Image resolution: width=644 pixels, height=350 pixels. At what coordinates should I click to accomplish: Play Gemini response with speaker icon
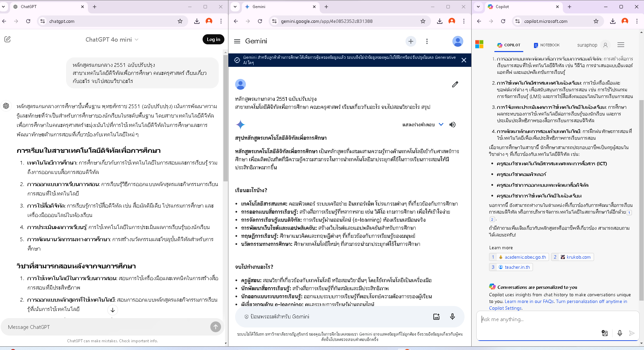tap(452, 125)
